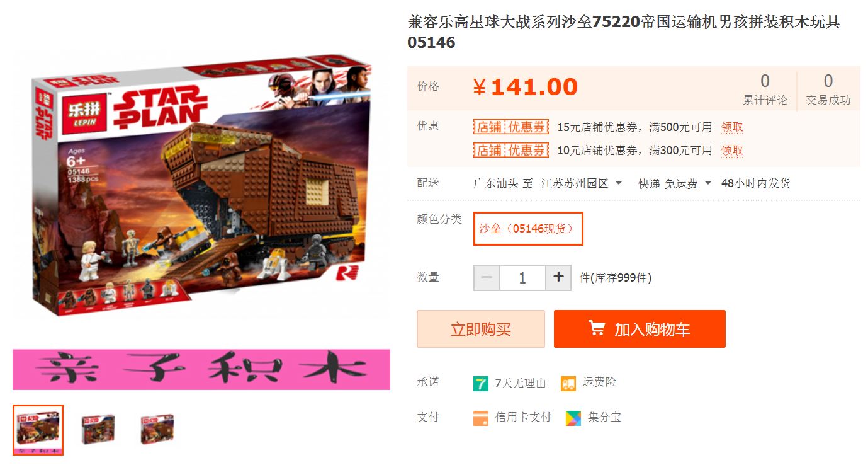The width and height of the screenshot is (868, 465).
Task: Select the first product thumbnail
Action: click(x=38, y=430)
